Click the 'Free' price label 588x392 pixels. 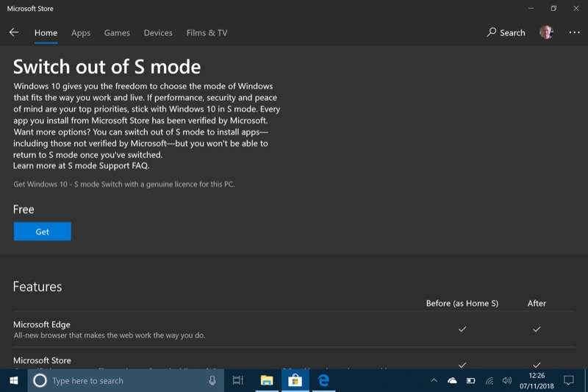24,210
